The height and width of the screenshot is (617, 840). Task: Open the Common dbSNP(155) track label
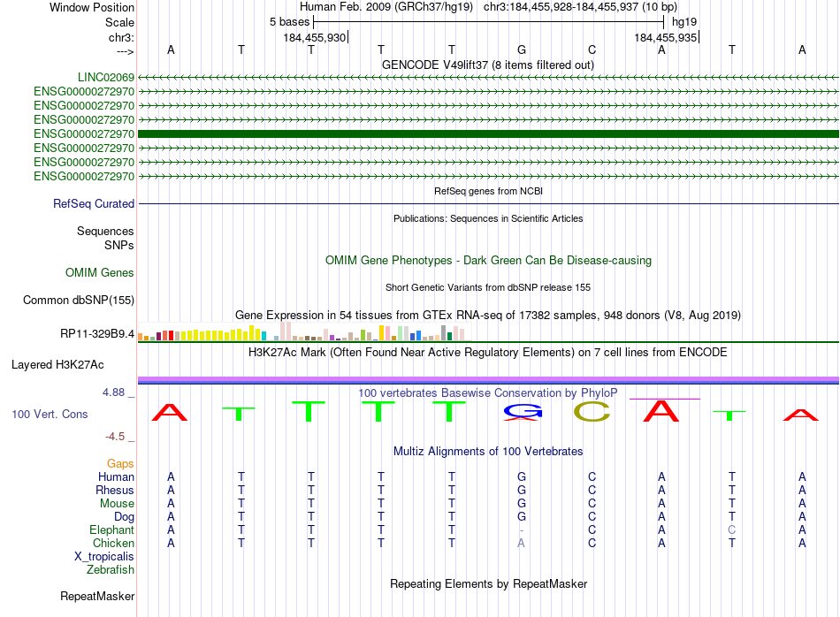pyautogui.click(x=79, y=300)
